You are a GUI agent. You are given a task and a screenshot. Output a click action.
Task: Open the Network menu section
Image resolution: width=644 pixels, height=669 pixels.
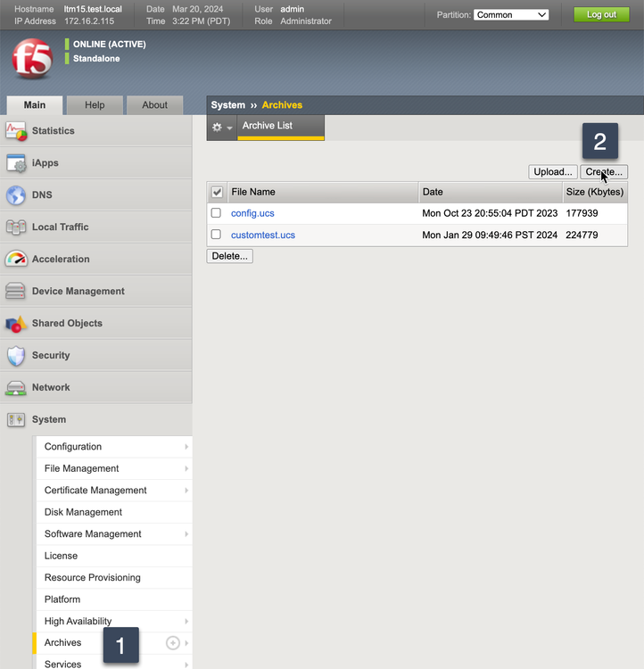click(x=96, y=387)
